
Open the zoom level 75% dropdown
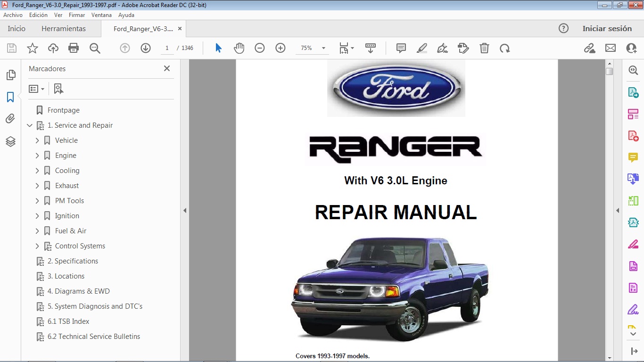tap(322, 48)
